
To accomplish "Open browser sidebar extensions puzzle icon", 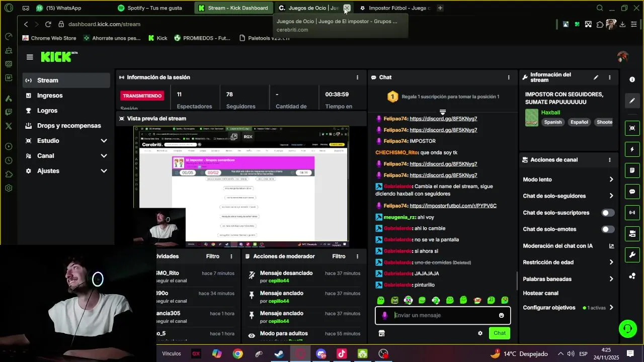I will tap(9, 174).
